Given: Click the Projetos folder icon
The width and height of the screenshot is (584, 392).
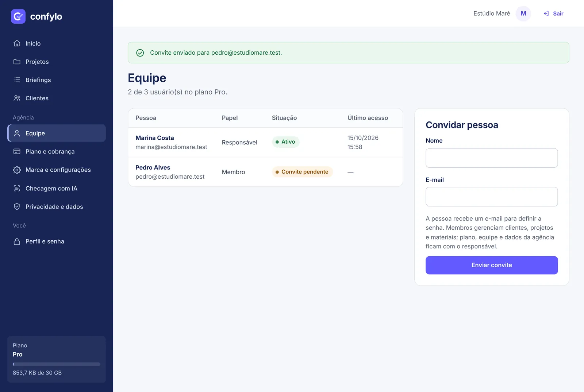Looking at the screenshot, I should 17,62.
